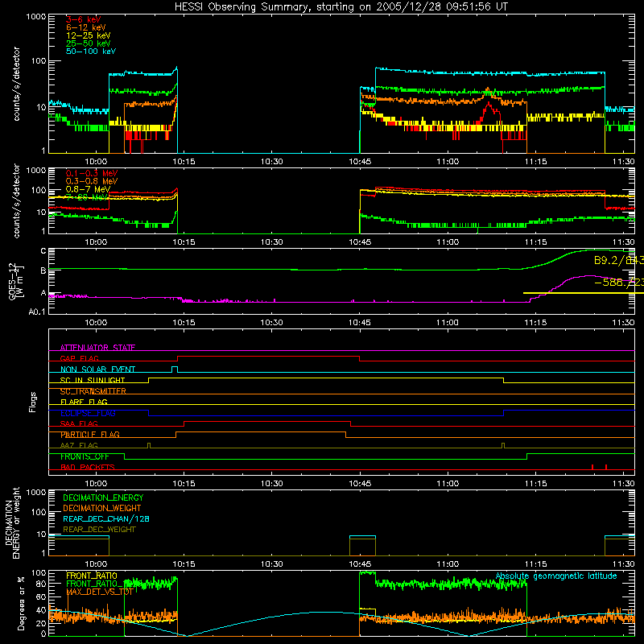
Task: Click the 10:45 tick label under GOES plot
Action: 360,323
